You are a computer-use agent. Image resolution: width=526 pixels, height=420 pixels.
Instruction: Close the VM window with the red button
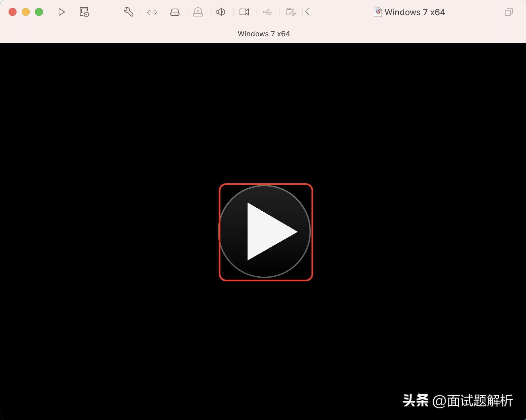(x=13, y=12)
